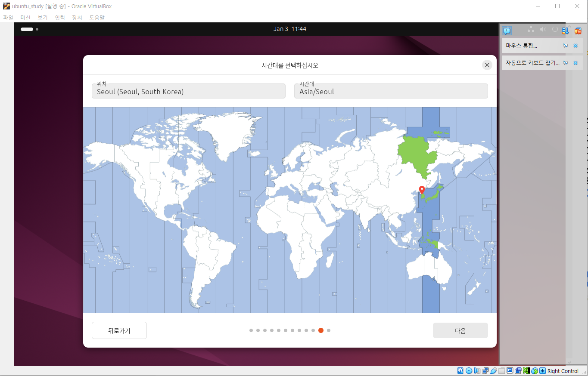The height and width of the screenshot is (376, 588).
Task: Close the timezone selection dialog
Action: point(487,65)
